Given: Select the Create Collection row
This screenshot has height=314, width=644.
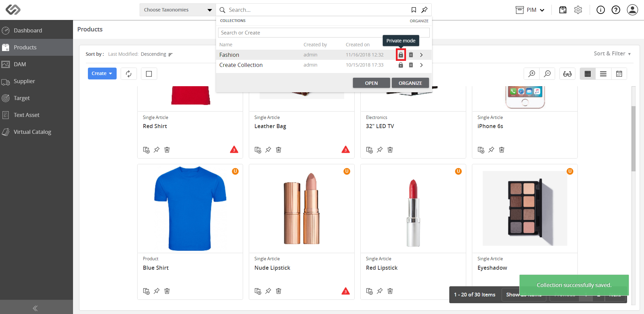Looking at the screenshot, I should coord(324,65).
